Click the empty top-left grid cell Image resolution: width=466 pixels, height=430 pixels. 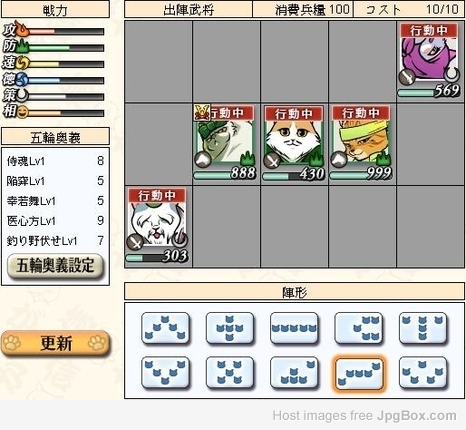(x=158, y=61)
